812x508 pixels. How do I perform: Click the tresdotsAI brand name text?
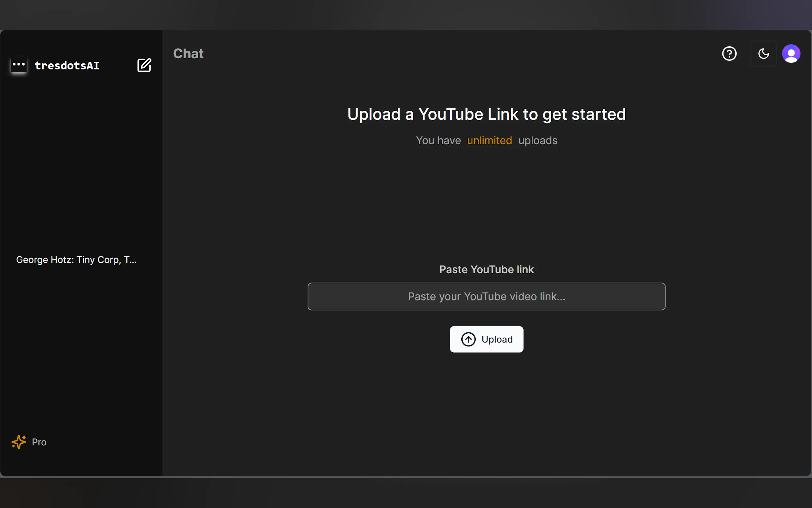tap(67, 66)
